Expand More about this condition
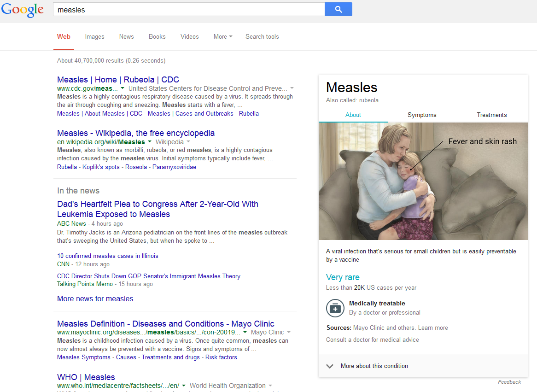Image resolution: width=537 pixels, height=392 pixels. tap(374, 366)
